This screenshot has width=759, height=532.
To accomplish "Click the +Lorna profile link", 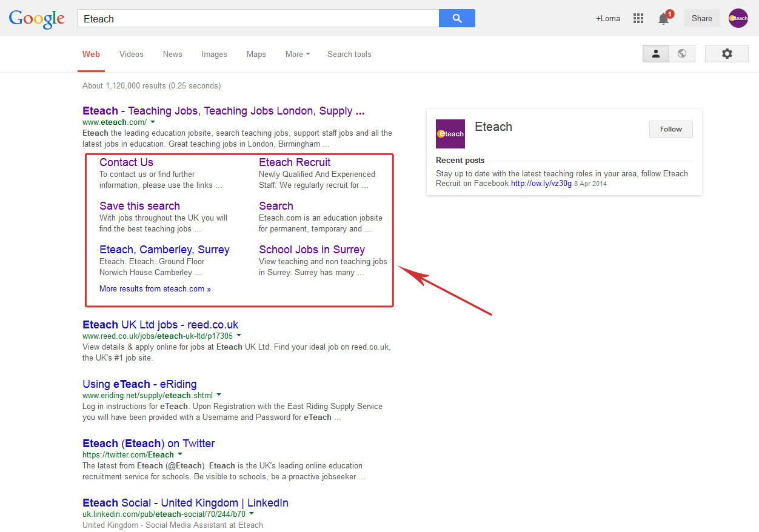I will 608,18.
